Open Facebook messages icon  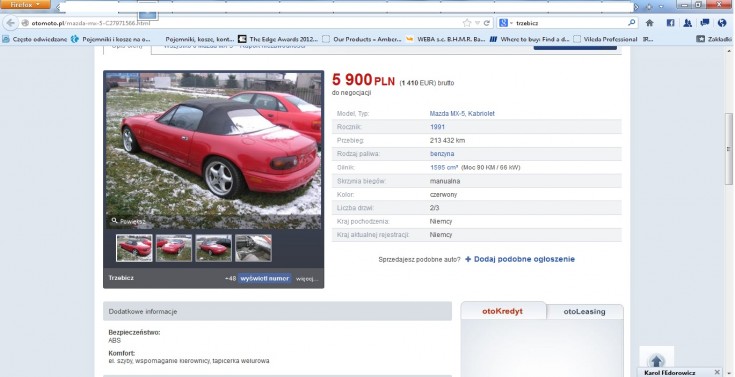point(705,23)
